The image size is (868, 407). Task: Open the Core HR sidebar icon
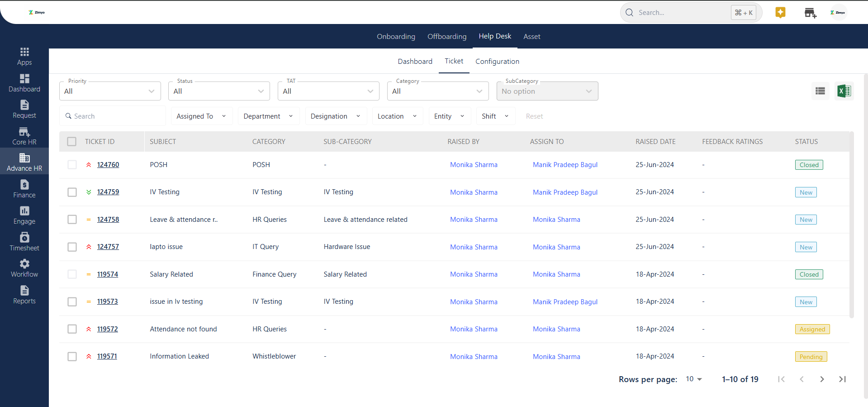(x=24, y=132)
